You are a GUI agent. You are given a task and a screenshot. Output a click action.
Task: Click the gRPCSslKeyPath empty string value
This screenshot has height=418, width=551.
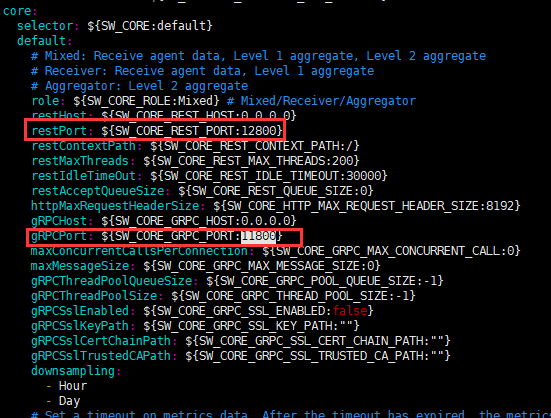346,326
